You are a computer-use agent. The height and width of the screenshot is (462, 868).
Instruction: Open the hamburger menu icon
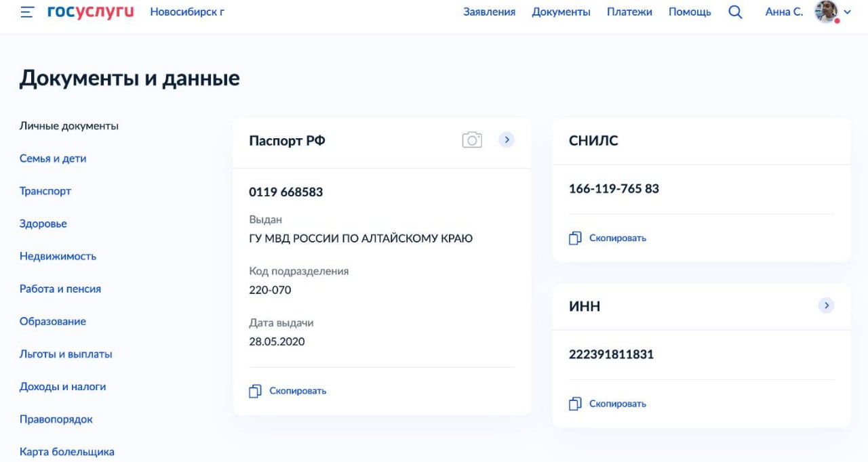point(27,12)
